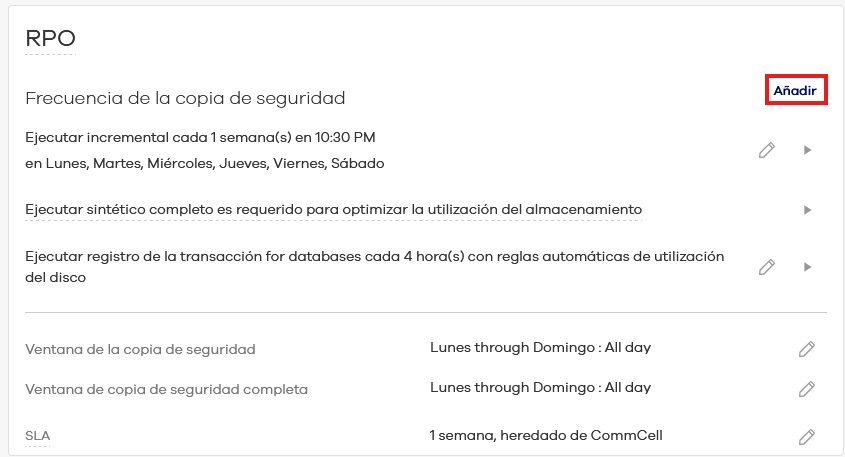The height and width of the screenshot is (457, 845).
Task: Click the Ejecutar registro de la transacción text
Action: pyautogui.click(x=374, y=257)
